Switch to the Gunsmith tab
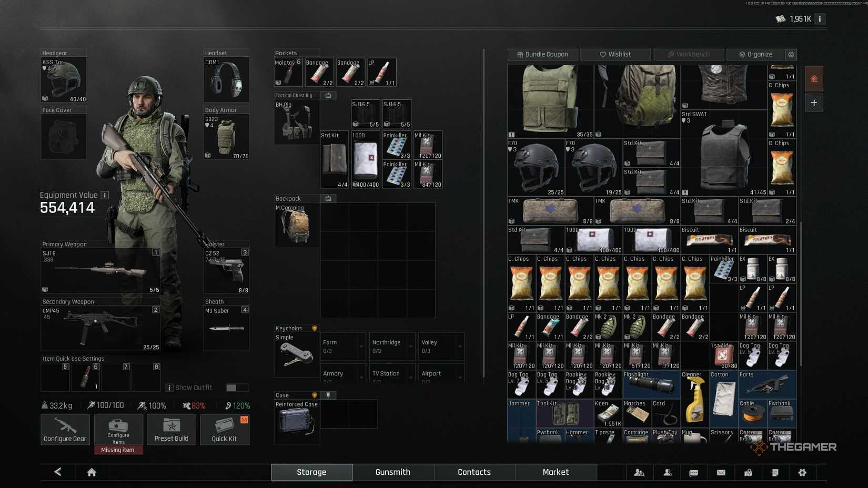 (x=392, y=472)
